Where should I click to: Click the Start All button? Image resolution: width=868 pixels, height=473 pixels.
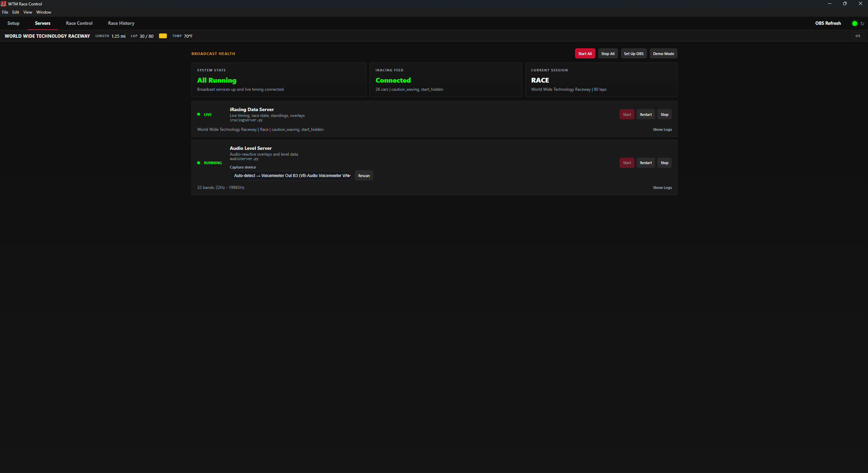click(585, 54)
